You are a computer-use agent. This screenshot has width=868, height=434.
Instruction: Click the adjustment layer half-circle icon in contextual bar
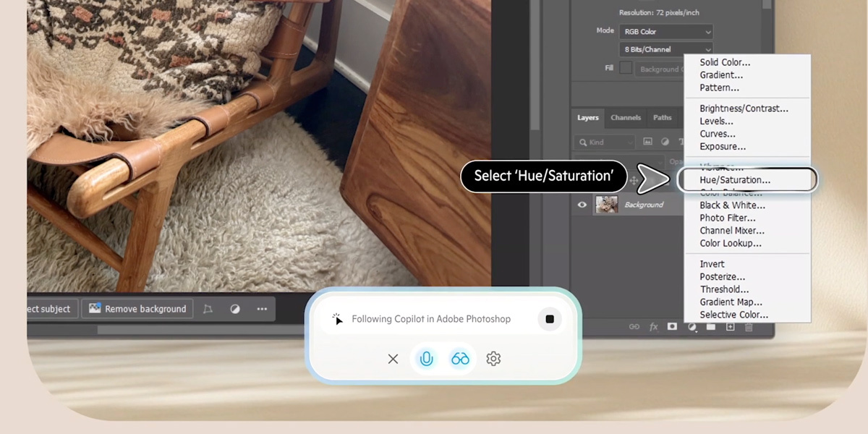coord(235,309)
